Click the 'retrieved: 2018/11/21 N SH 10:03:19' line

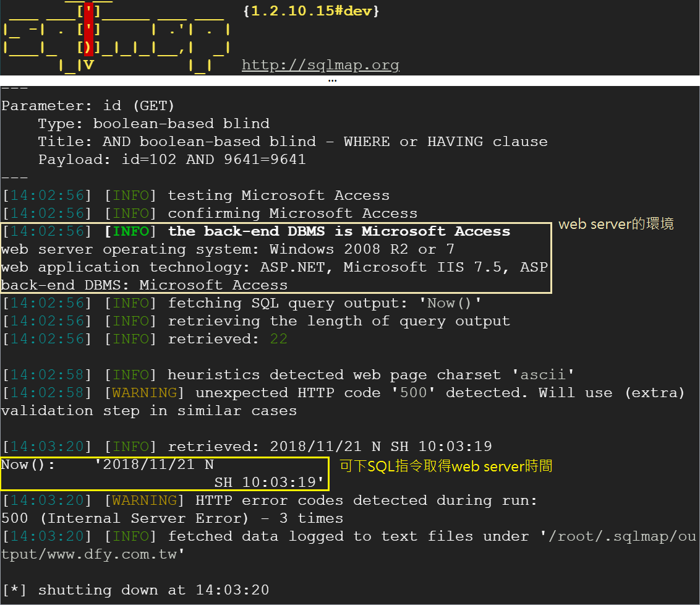[247, 447]
